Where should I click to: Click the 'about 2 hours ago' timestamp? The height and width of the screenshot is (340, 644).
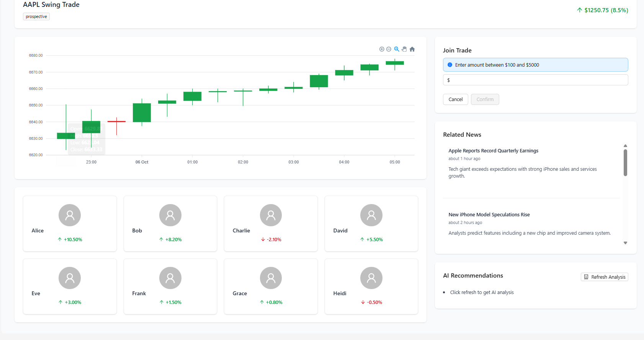pos(465,222)
